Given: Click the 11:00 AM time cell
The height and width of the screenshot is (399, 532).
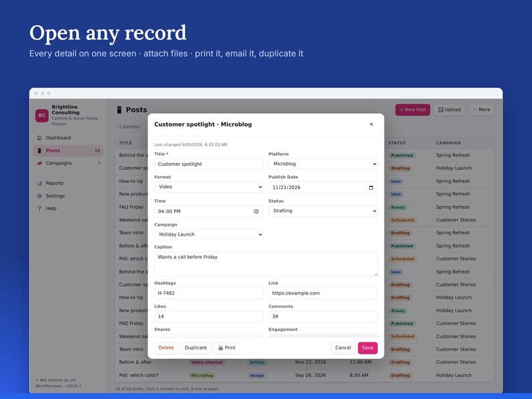Looking at the screenshot, I should (x=360, y=362).
